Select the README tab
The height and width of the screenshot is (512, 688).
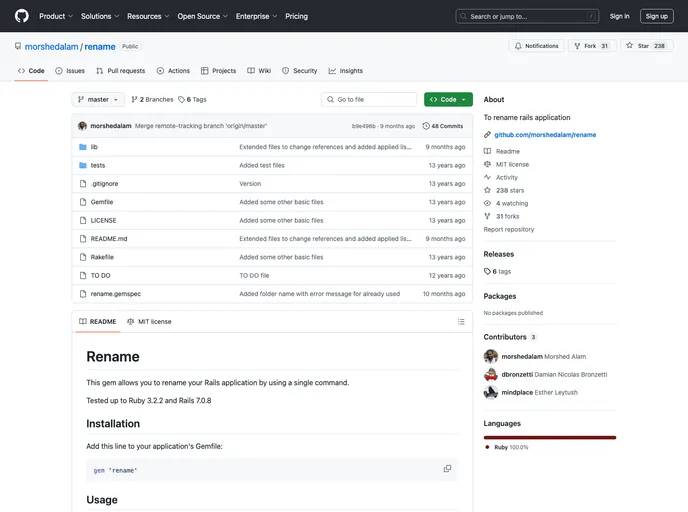tap(97, 322)
